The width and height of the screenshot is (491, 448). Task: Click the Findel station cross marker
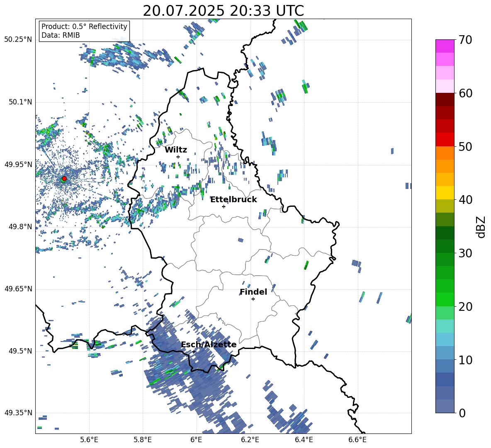click(x=253, y=299)
